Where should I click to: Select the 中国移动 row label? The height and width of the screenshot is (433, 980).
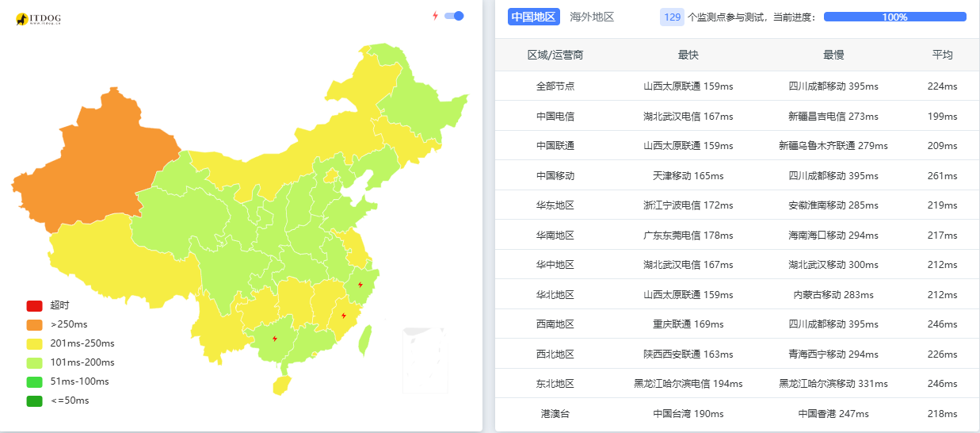coord(555,175)
